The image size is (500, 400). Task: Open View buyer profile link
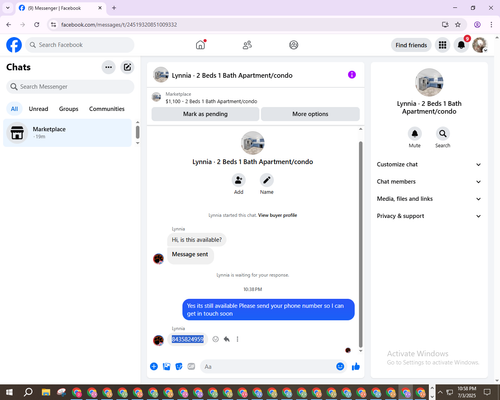pyautogui.click(x=277, y=215)
